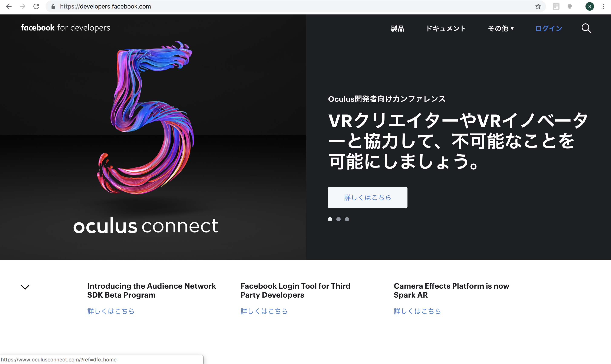This screenshot has width=611, height=364.
Task: Click 詳しくはこちら under Facebook Login Tool
Action: 264,311
